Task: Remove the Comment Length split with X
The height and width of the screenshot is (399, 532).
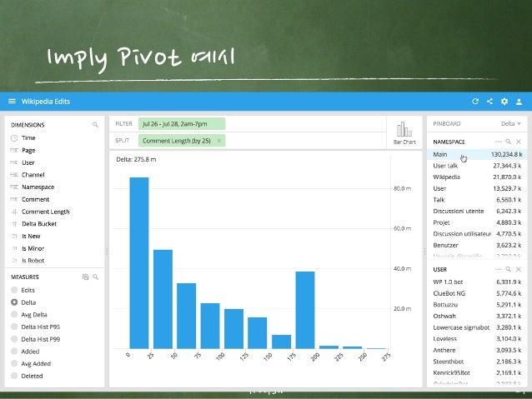Action: (x=219, y=140)
